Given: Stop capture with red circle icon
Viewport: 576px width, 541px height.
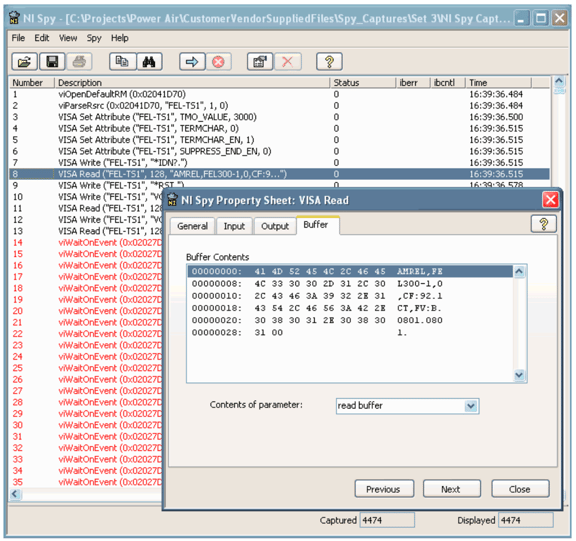Looking at the screenshot, I should (218, 62).
